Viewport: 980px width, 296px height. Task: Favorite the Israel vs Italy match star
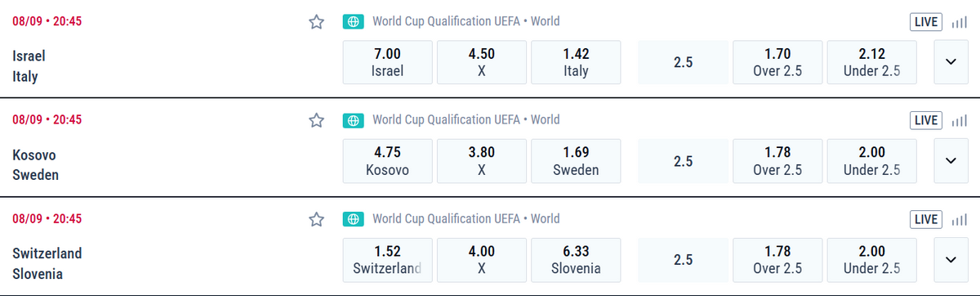[x=317, y=22]
